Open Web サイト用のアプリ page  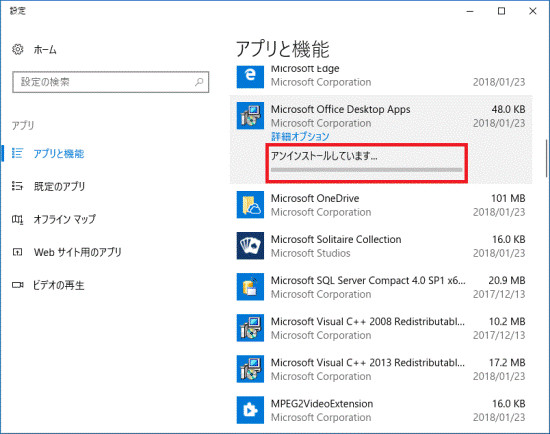[x=78, y=252]
